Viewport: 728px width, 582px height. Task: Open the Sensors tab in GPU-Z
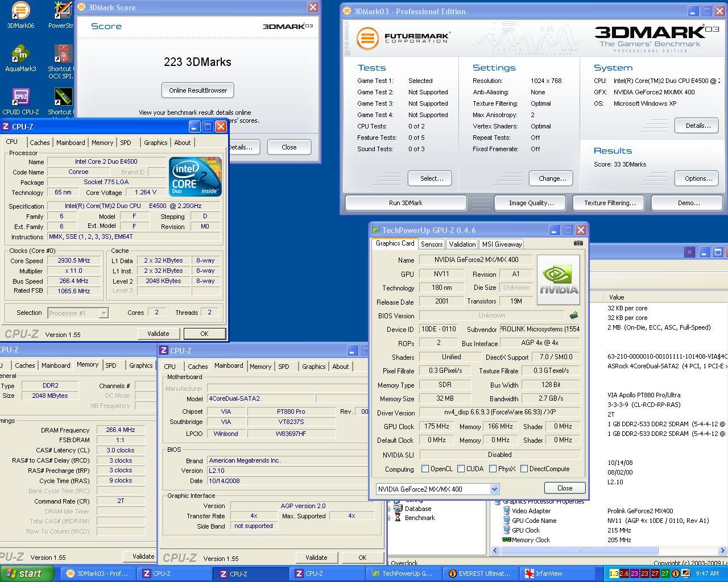coord(432,244)
